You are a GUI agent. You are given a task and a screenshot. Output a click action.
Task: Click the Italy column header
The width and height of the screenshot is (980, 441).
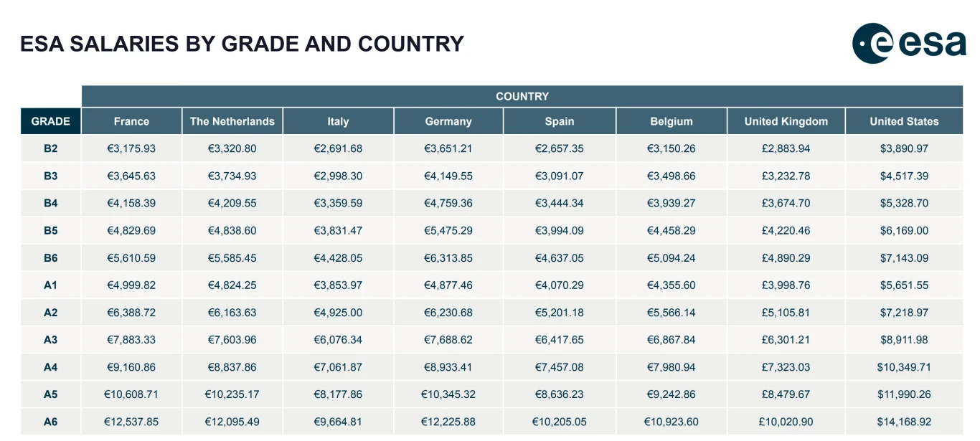pyautogui.click(x=338, y=121)
